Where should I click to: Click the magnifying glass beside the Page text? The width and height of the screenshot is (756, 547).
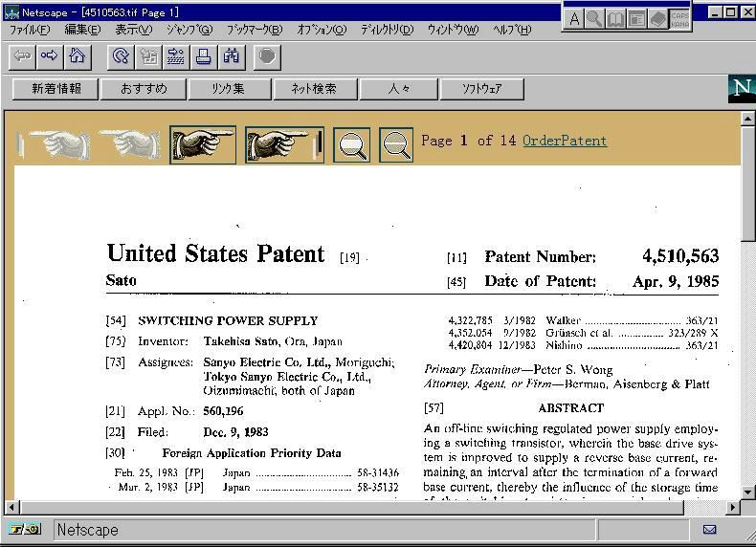pos(396,145)
